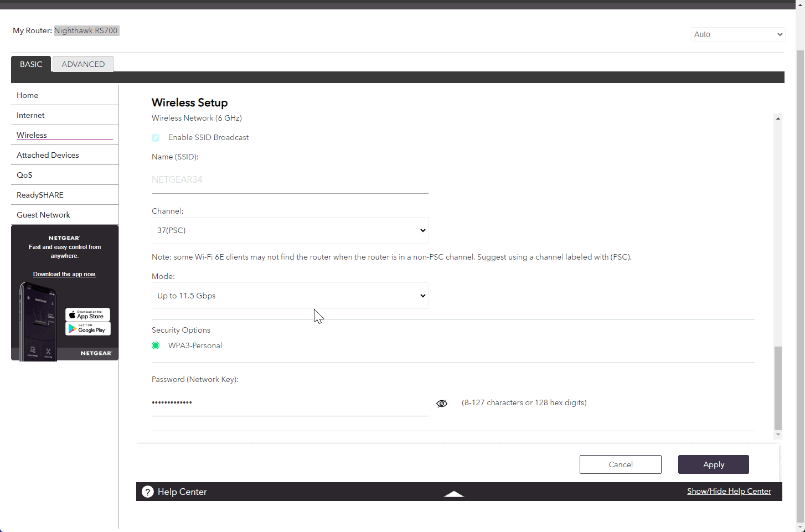This screenshot has width=805, height=532.
Task: Click the Help Center question mark icon
Action: point(147,492)
